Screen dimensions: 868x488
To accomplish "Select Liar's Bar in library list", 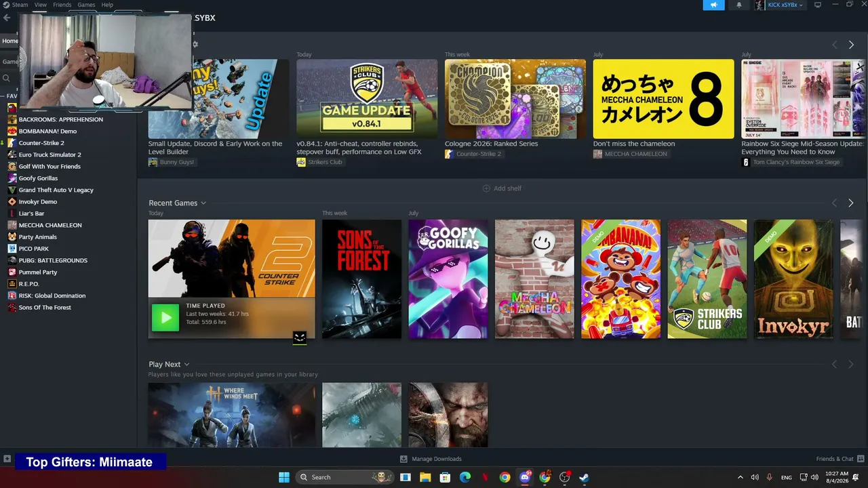I will pyautogui.click(x=31, y=213).
